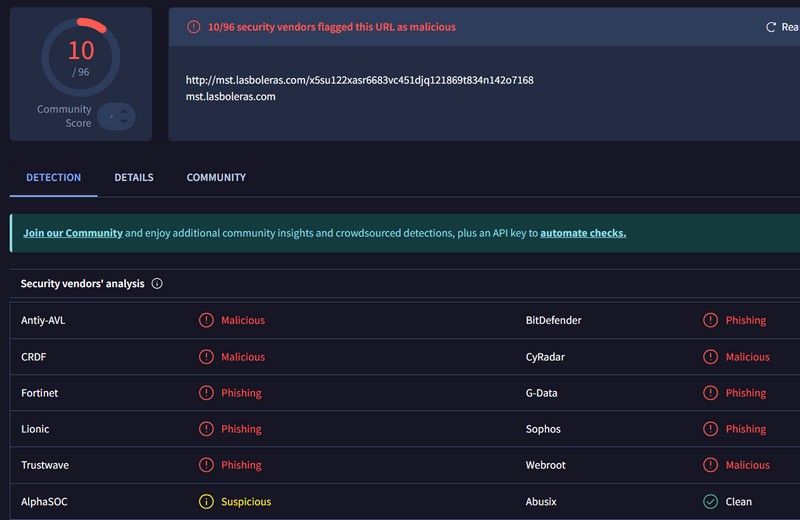Click the yellow AlphaSOC suspicious icon
Screen dimensions: 800x520
[206, 502]
